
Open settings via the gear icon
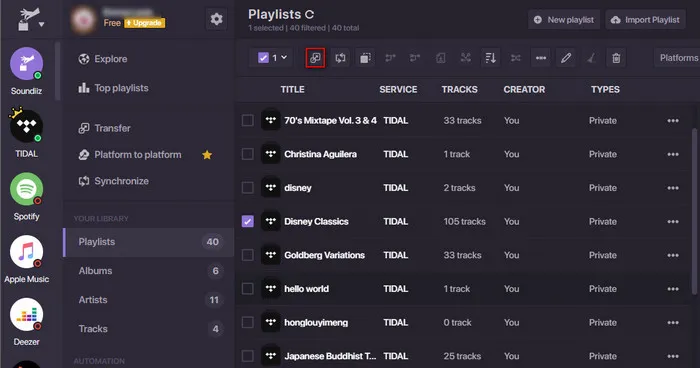(217, 19)
